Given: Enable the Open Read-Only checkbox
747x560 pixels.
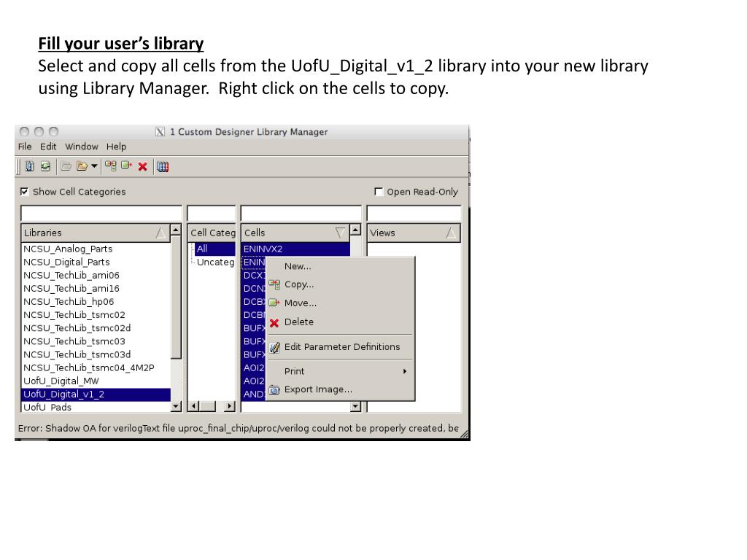Looking at the screenshot, I should pyautogui.click(x=379, y=192).
